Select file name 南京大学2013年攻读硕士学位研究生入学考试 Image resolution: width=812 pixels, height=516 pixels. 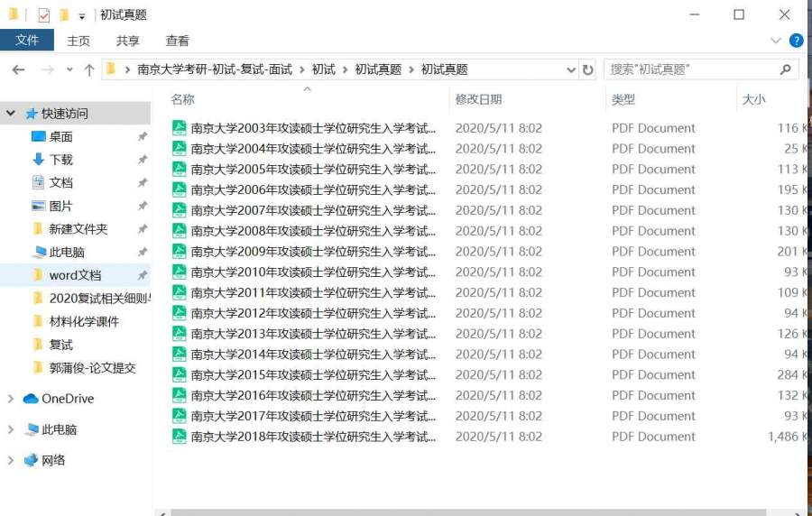coord(313,334)
